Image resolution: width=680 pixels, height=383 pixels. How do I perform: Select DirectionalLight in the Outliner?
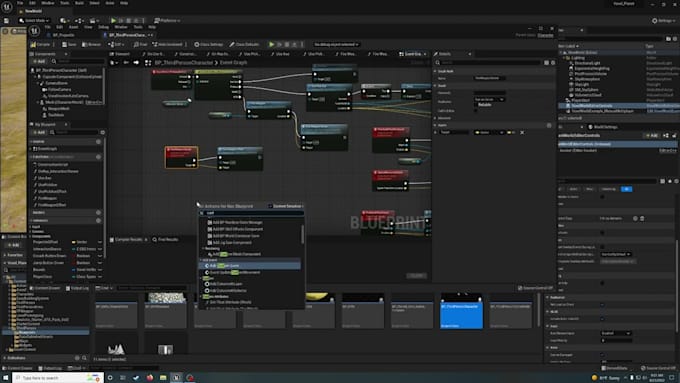coord(587,63)
